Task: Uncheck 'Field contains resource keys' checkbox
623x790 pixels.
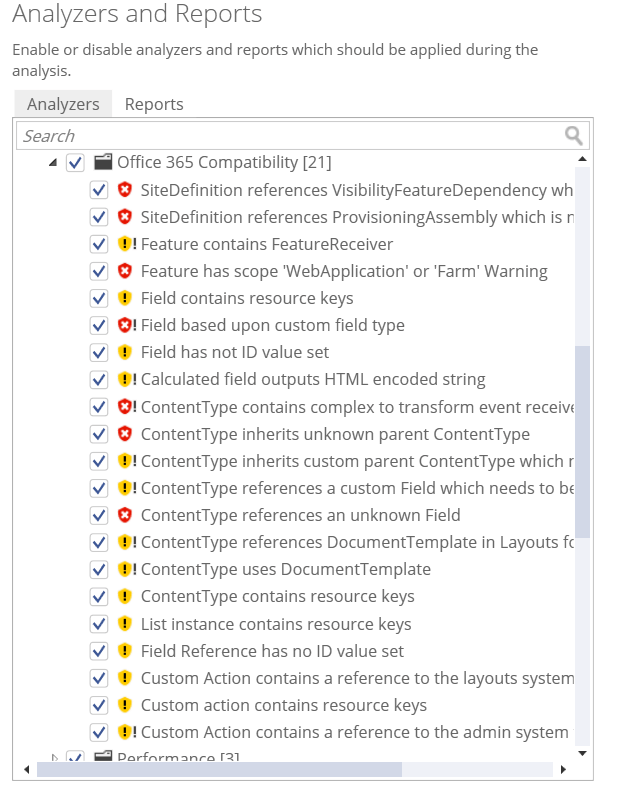Action: click(x=99, y=299)
